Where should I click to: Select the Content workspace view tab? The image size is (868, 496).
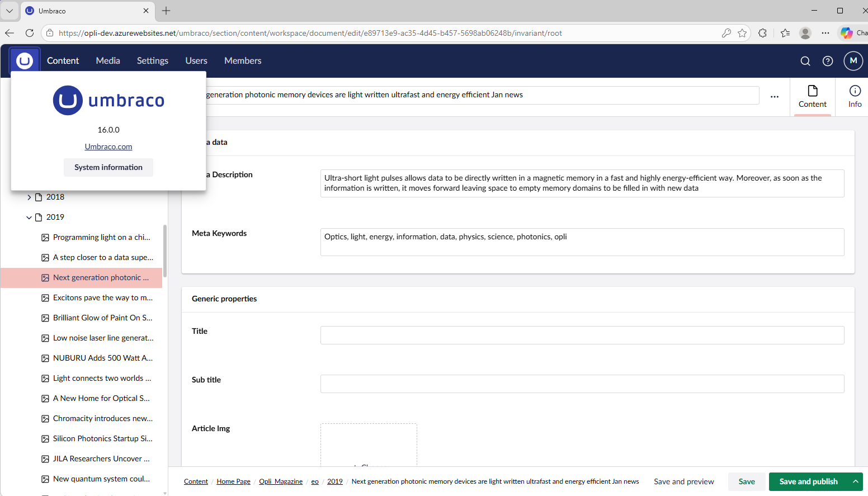point(812,96)
